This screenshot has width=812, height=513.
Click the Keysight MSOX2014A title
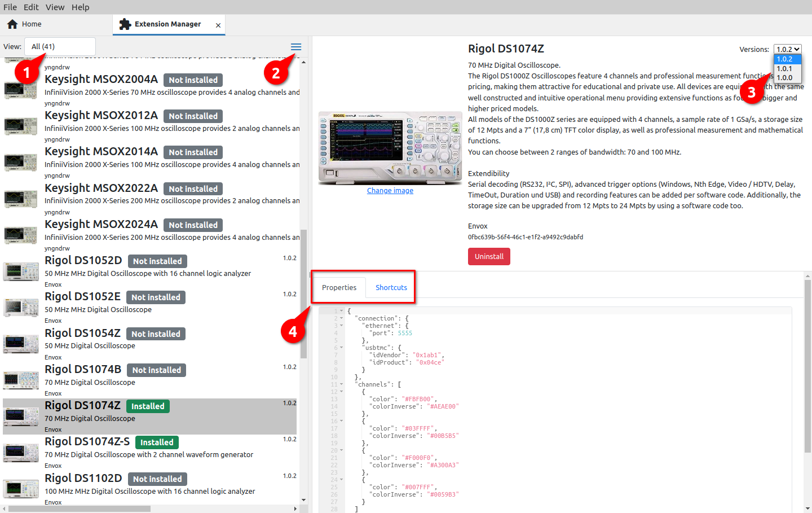point(101,152)
